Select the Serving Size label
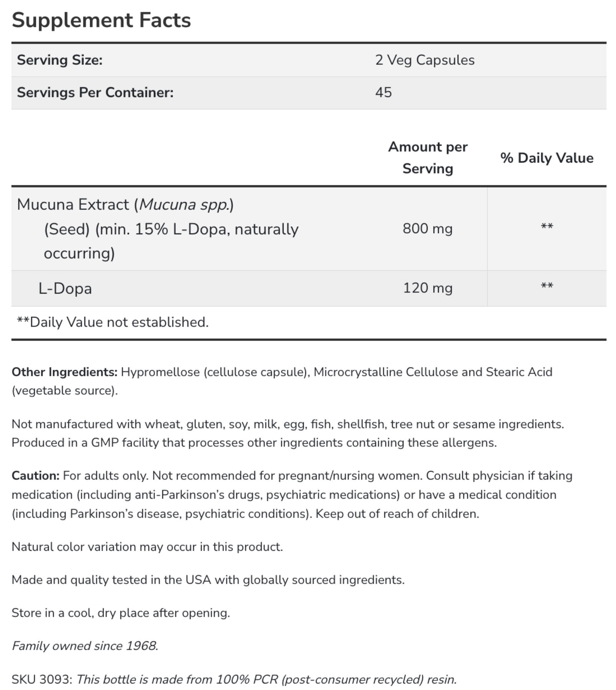 click(60, 60)
